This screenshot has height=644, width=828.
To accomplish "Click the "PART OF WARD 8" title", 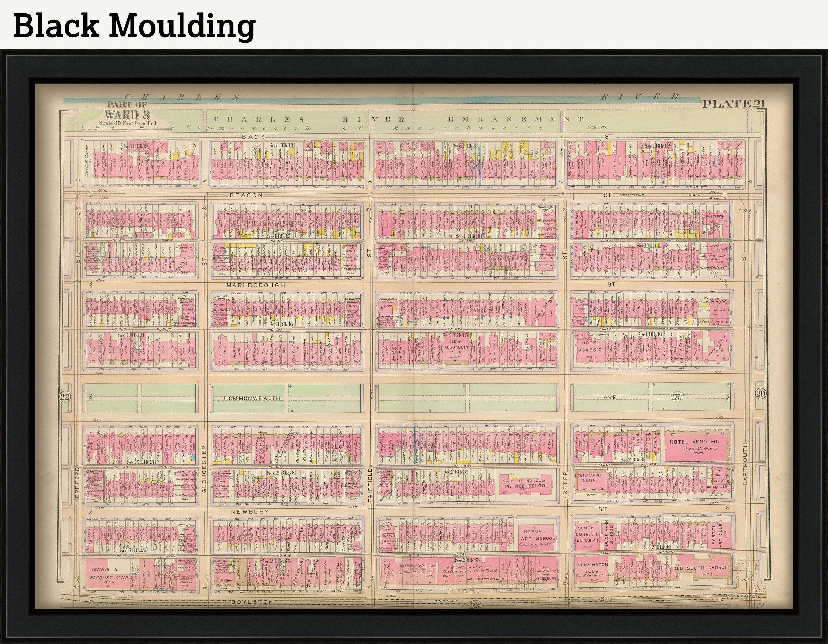I will click(x=127, y=111).
